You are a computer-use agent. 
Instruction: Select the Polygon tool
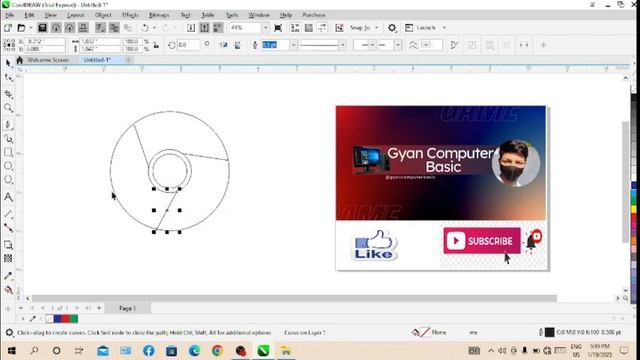coord(8,180)
